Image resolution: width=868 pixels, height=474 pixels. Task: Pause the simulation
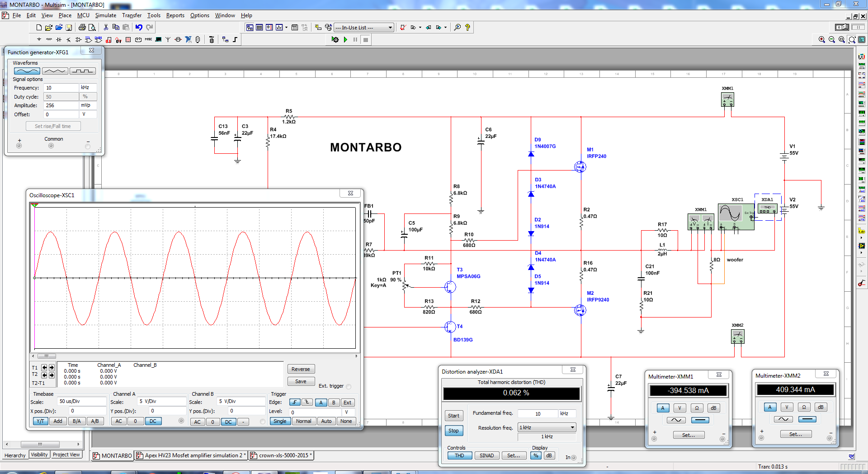355,40
